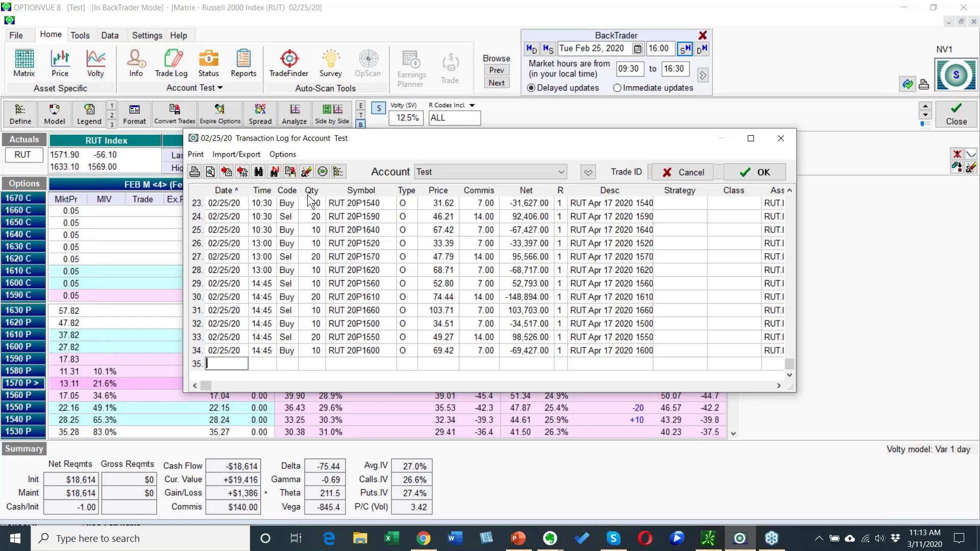Open the Account dropdown in Transaction Log
This screenshot has width=980, height=551.
561,172
